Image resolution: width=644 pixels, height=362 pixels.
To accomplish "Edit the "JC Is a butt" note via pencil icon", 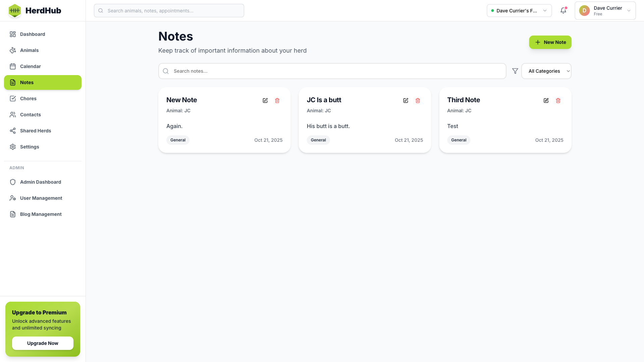I will tap(406, 101).
